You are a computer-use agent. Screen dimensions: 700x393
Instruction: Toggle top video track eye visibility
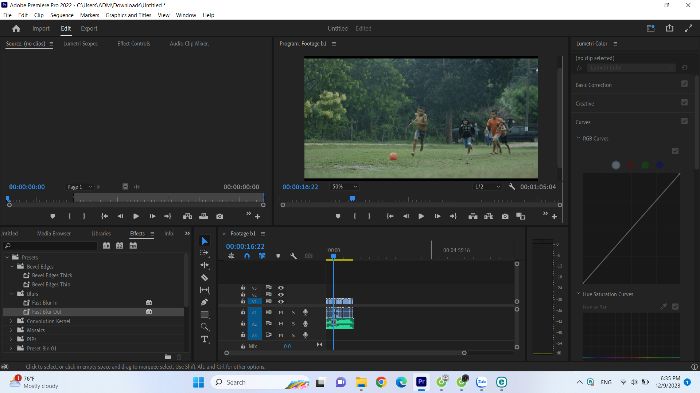point(281,288)
